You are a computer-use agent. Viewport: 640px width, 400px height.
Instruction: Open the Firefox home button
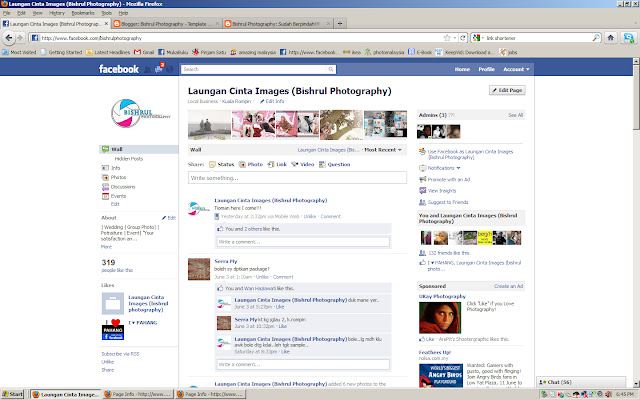coord(611,38)
